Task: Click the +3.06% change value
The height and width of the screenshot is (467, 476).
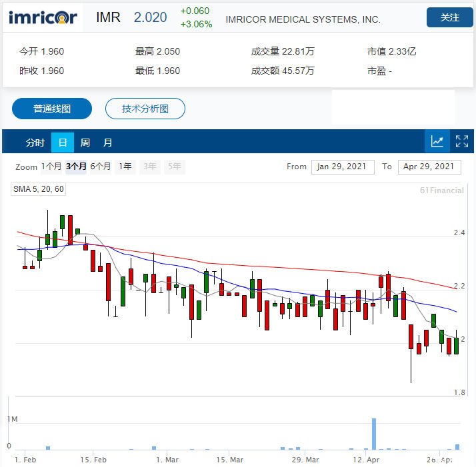Action: pyautogui.click(x=196, y=24)
